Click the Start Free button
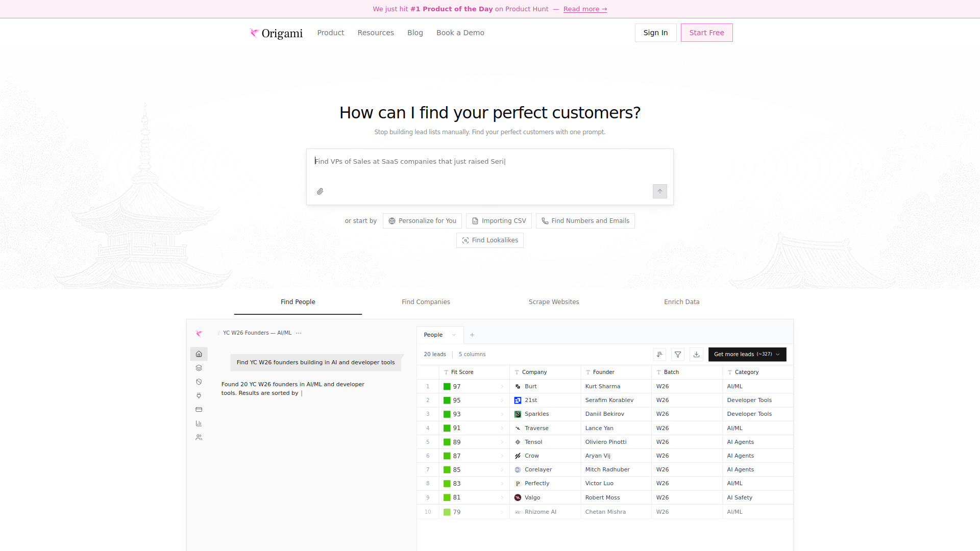The image size is (980, 551). 706,33
